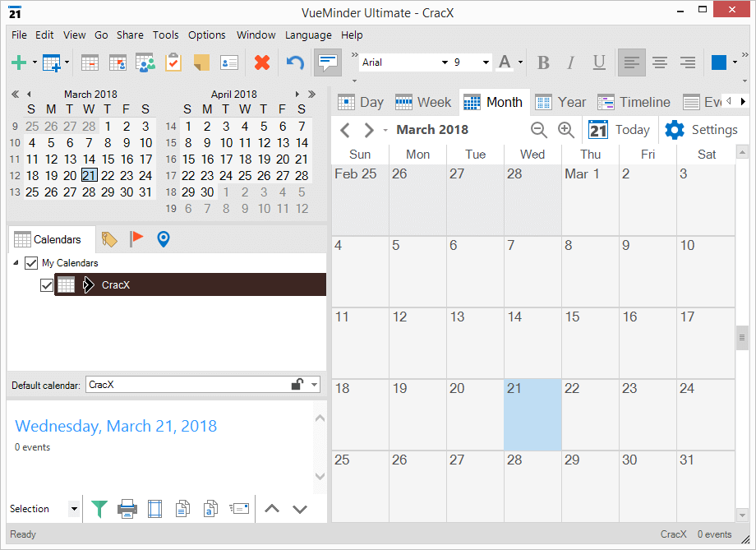Toggle the speech bubble details icon
The image size is (756, 550).
(x=328, y=62)
